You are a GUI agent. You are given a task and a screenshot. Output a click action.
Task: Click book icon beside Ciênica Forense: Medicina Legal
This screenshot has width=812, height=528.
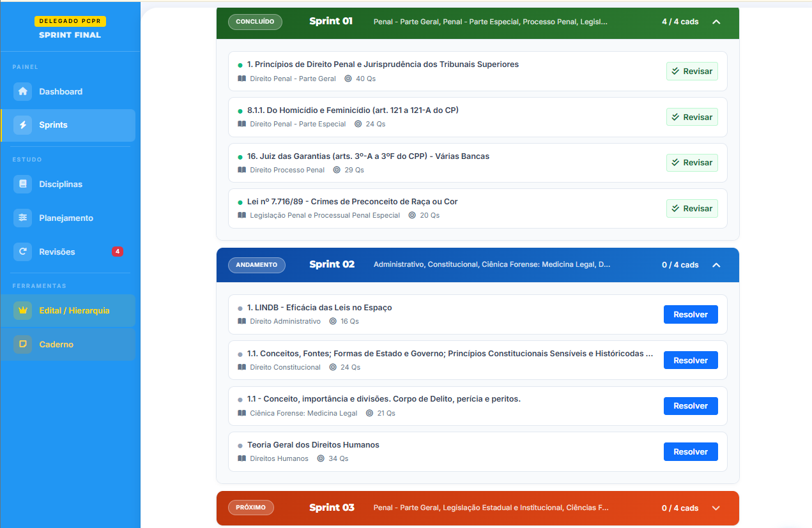point(241,413)
